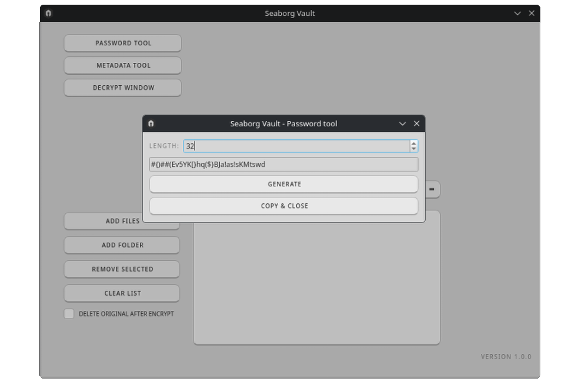Open the Password Tool from main window
Screen dimensions: 588x382
click(123, 43)
